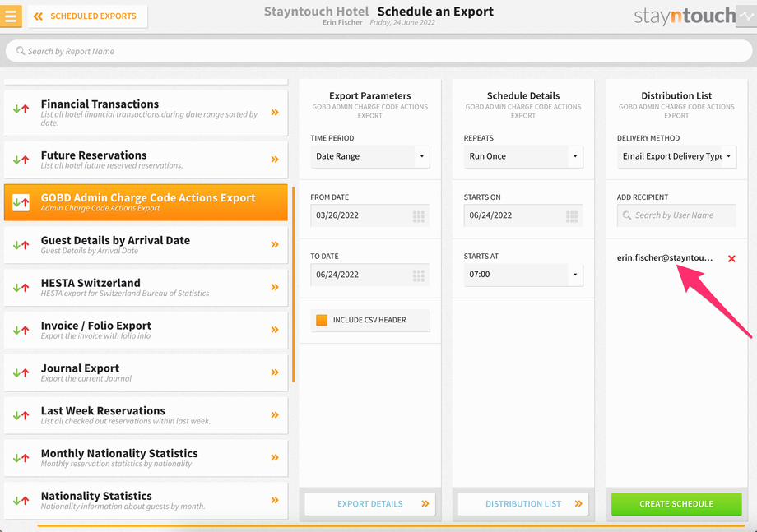Screen dimensions: 757x532
Task: Click Export Details button
Action: tap(369, 504)
